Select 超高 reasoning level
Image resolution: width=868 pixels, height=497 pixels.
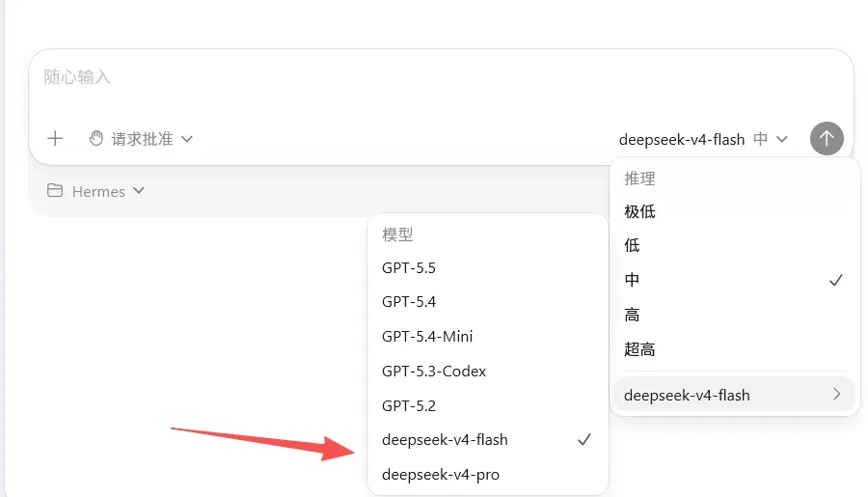[x=734, y=349]
